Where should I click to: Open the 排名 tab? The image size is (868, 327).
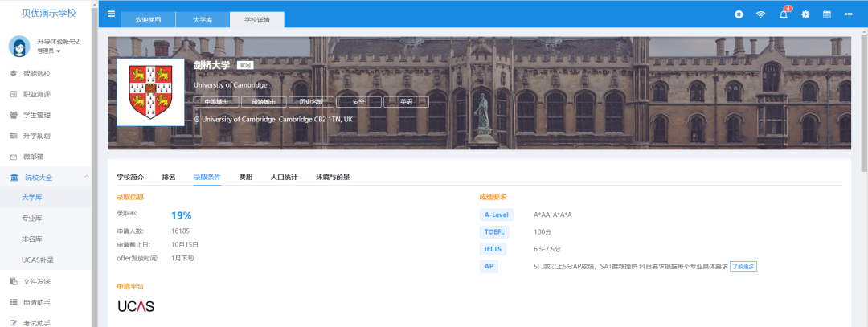tap(169, 177)
